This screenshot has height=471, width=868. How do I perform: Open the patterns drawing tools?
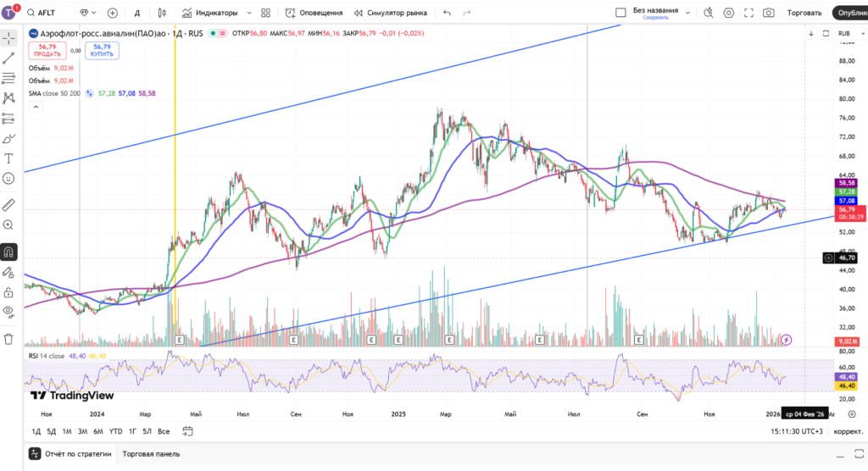[8, 98]
